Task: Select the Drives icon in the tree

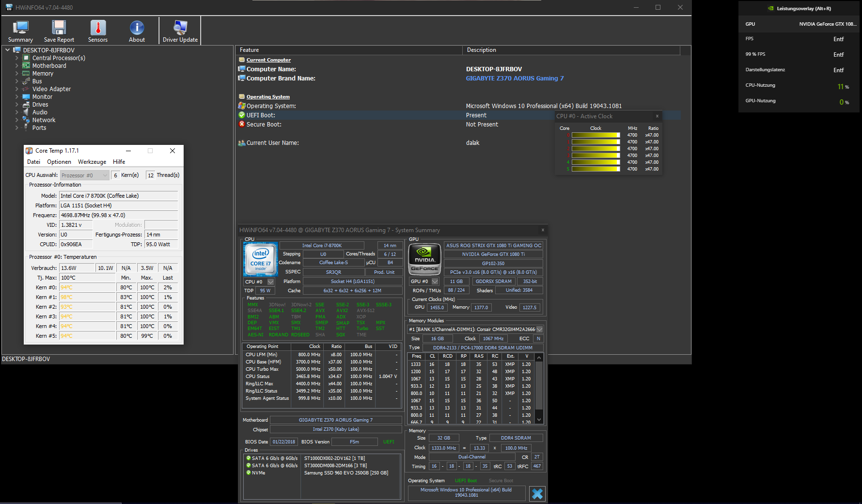Action: click(x=26, y=105)
